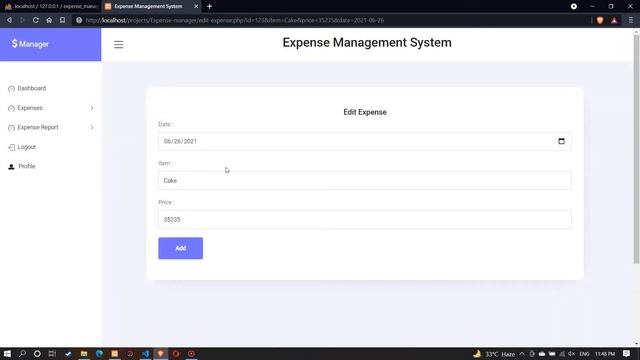Click the site information icon

79,20
